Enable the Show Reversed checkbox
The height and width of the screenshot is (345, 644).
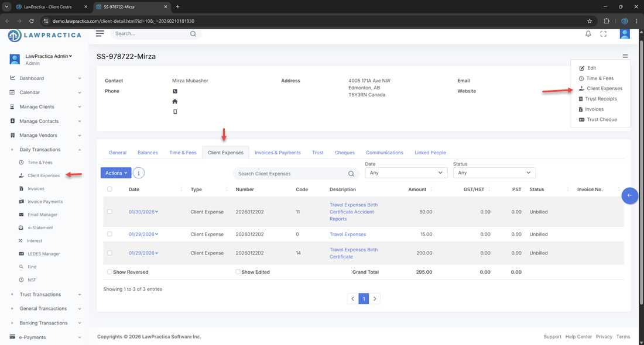(x=110, y=272)
